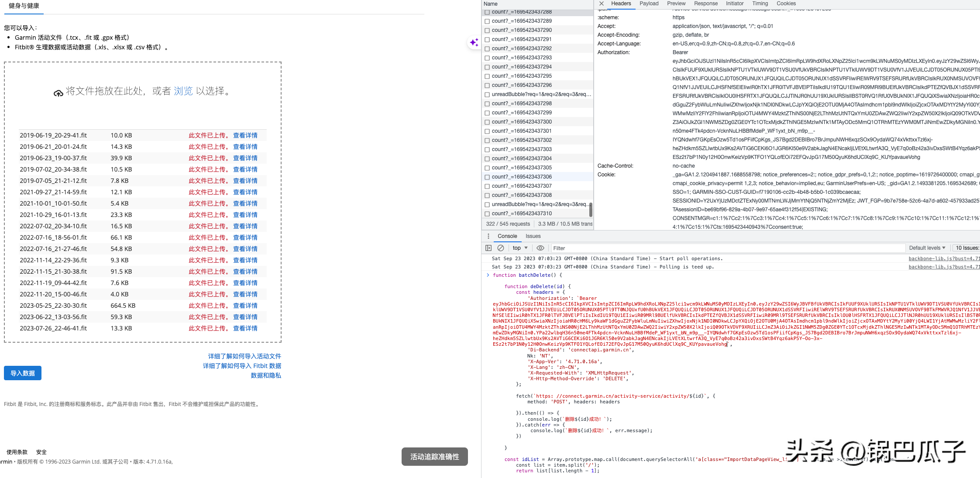Click file name 2022-07-16_18-56-01.fit
This screenshot has width=980, height=478.
(x=53, y=237)
